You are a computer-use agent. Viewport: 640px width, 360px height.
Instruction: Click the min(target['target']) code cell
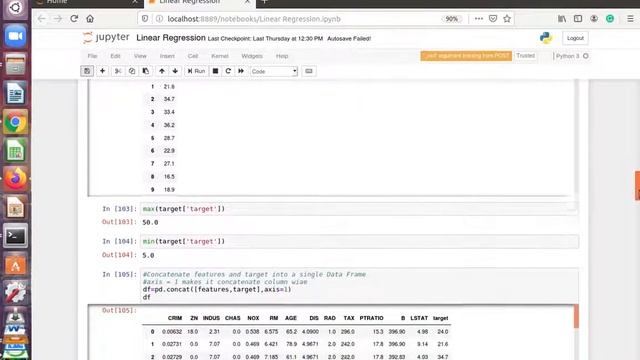pos(359,242)
